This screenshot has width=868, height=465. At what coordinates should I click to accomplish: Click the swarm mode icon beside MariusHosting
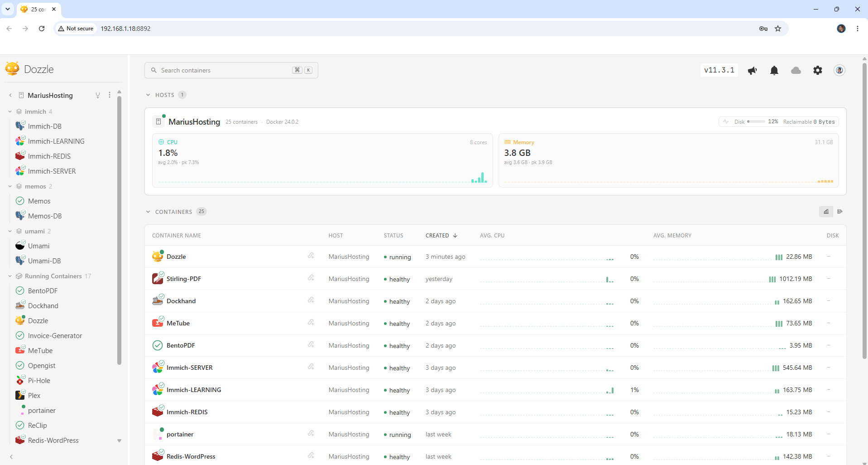98,95
